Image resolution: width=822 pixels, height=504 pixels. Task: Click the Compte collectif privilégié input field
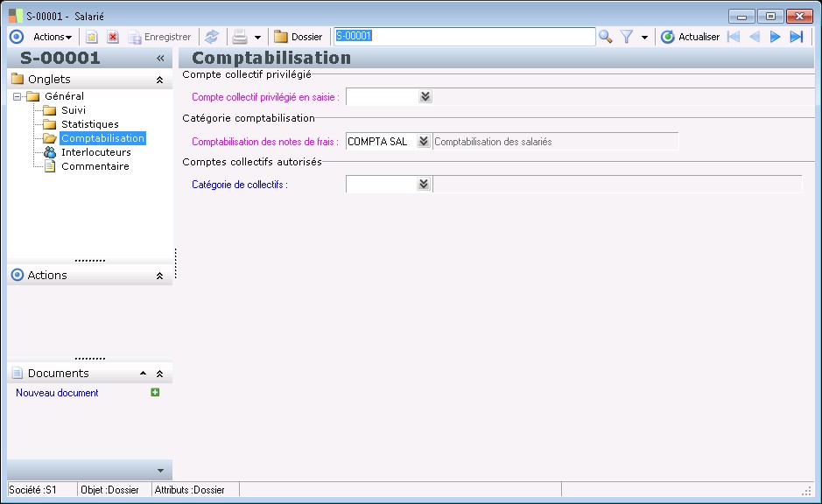coord(383,96)
